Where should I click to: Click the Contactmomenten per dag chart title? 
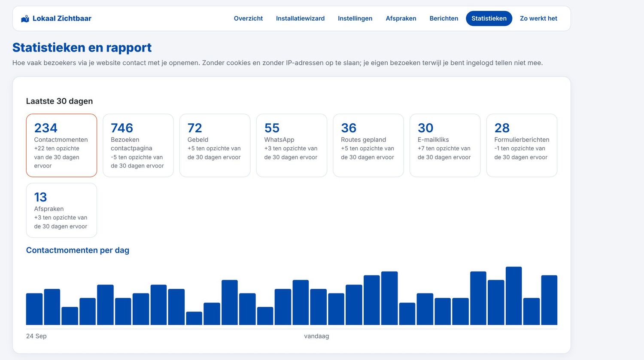click(x=78, y=250)
